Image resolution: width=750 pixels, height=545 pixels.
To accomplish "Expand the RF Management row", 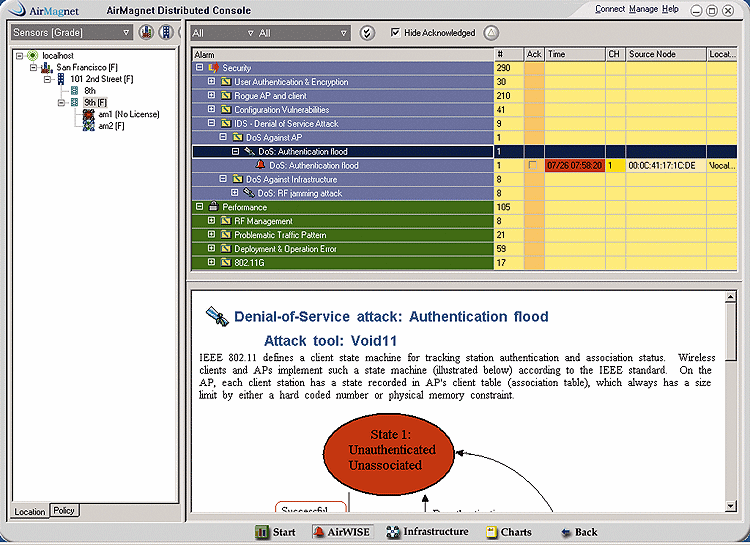I will 211,221.
